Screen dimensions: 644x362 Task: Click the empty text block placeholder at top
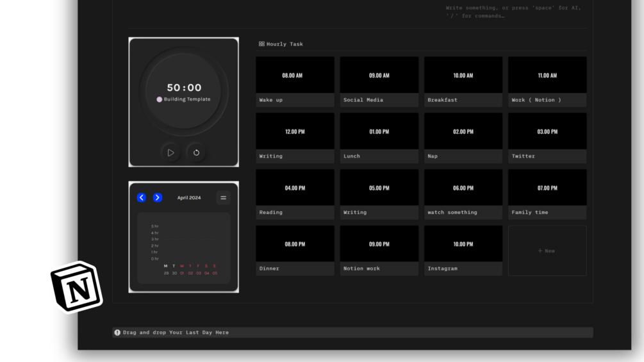click(513, 12)
